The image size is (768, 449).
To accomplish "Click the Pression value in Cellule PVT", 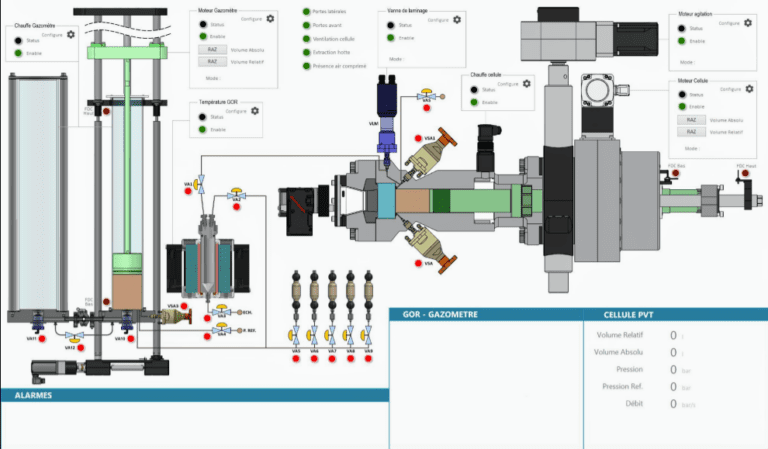I will tap(674, 369).
